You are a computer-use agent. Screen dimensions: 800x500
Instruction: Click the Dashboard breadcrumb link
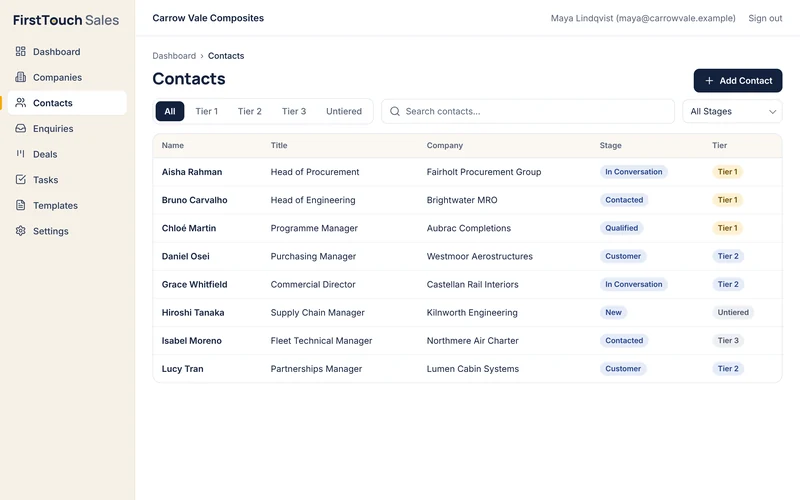pyautogui.click(x=174, y=56)
